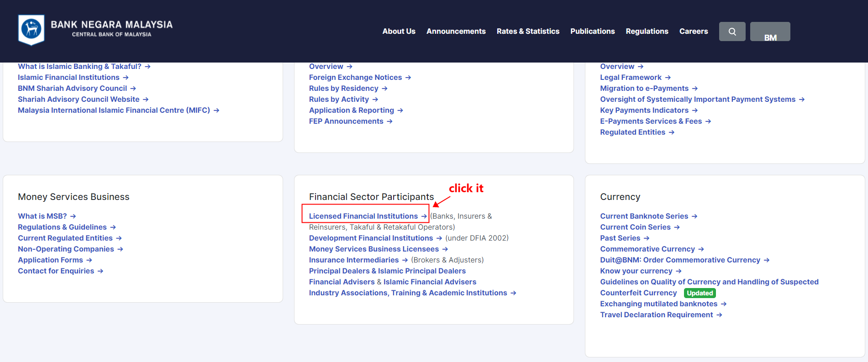View Current Regulated Entities

[x=69, y=238]
